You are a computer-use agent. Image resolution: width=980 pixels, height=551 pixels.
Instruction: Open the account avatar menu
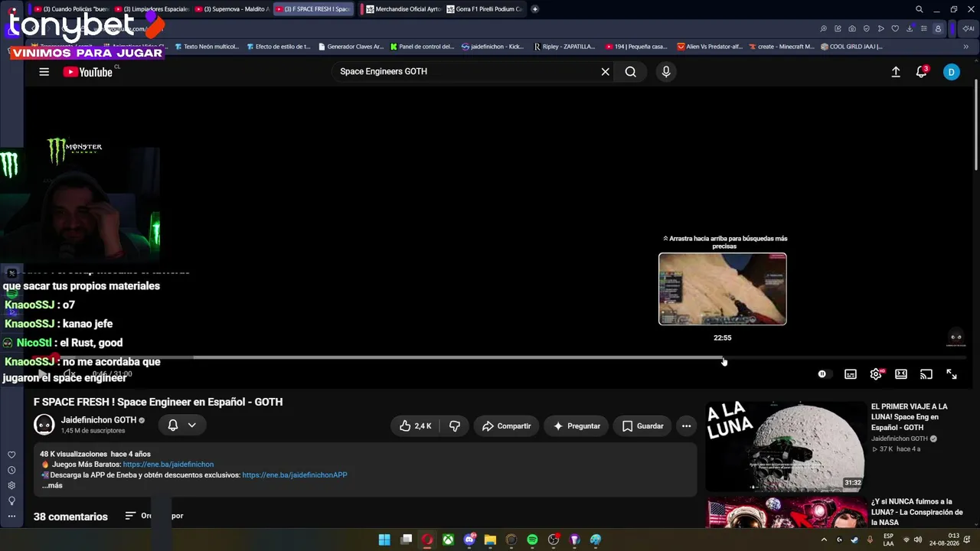951,72
